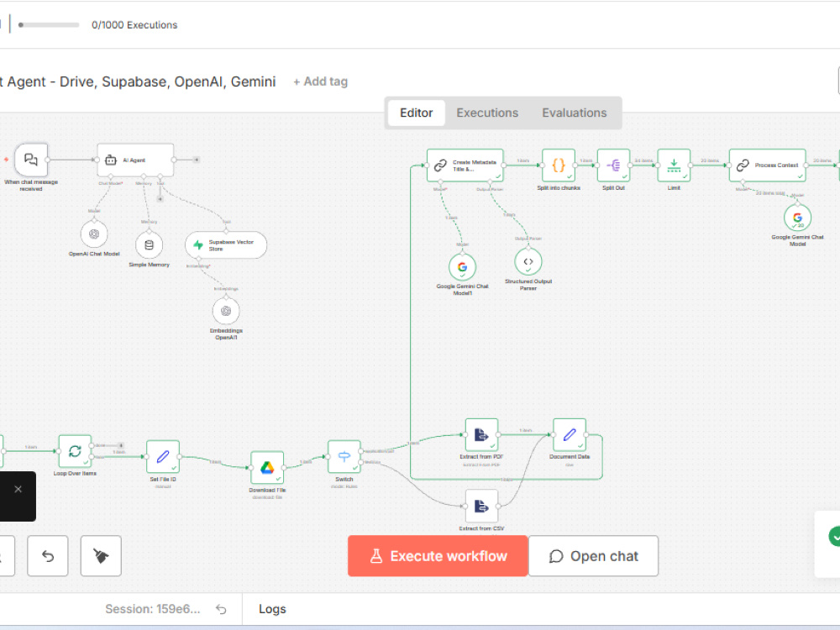
Task: Select the Embeddings OpenAI1 node
Action: (x=226, y=311)
